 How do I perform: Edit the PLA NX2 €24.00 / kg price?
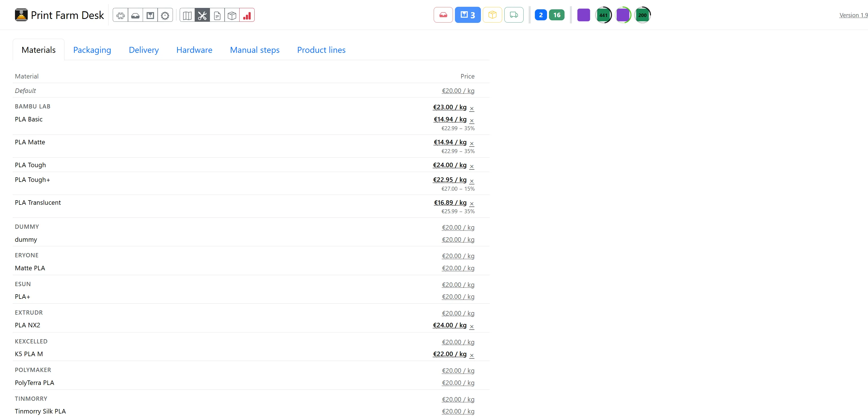450,325
